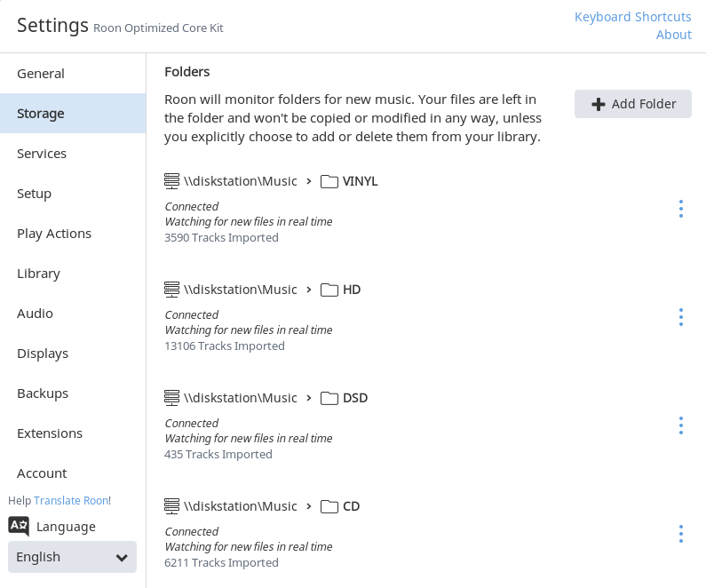
Task: Open the Backups settings tab
Action: [43, 393]
